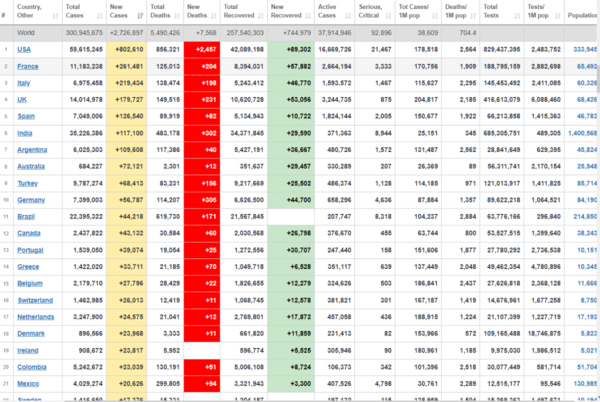Click the Mexico country link

tap(28, 382)
